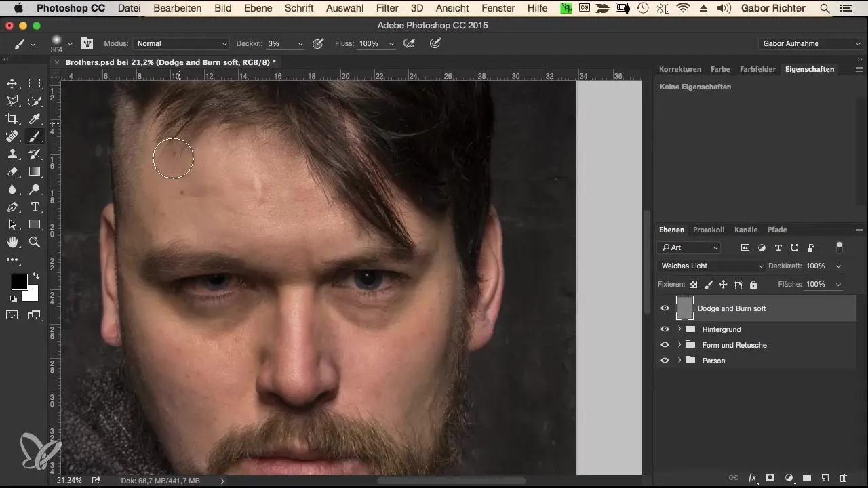Viewport: 868px width, 488px height.
Task: Select the Move tool
Action: pyautogui.click(x=12, y=83)
